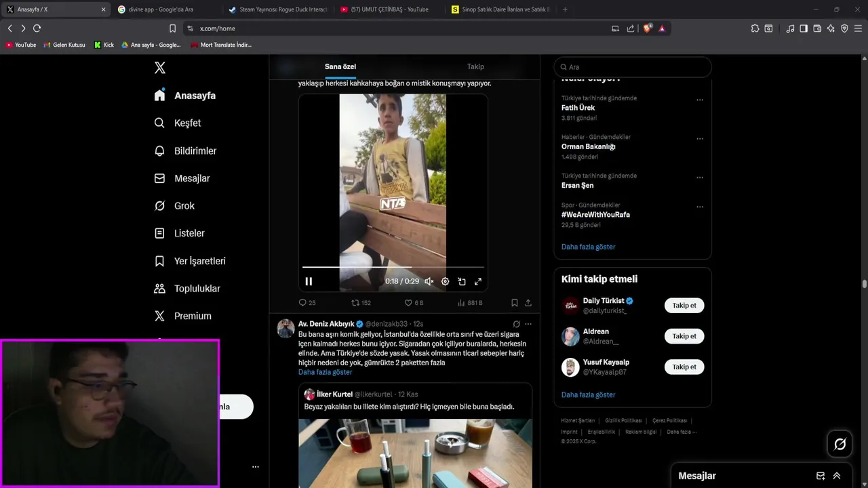Open more options for Orman Bakanlığı trend
Image resolution: width=868 pixels, height=488 pixels.
pyautogui.click(x=700, y=139)
